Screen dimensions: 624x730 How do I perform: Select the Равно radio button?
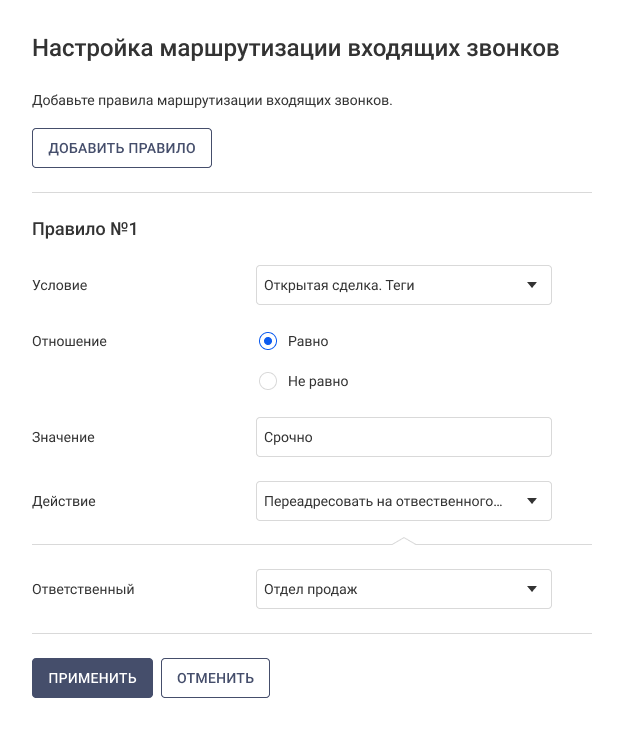point(267,341)
